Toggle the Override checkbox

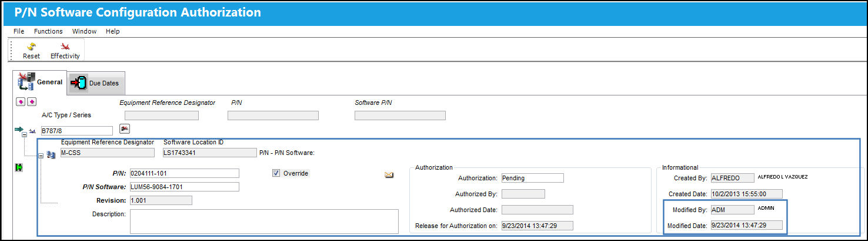click(x=276, y=173)
